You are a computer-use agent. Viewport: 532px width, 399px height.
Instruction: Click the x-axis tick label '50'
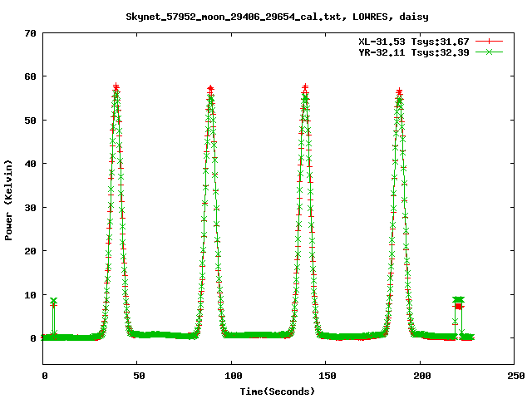(139, 376)
